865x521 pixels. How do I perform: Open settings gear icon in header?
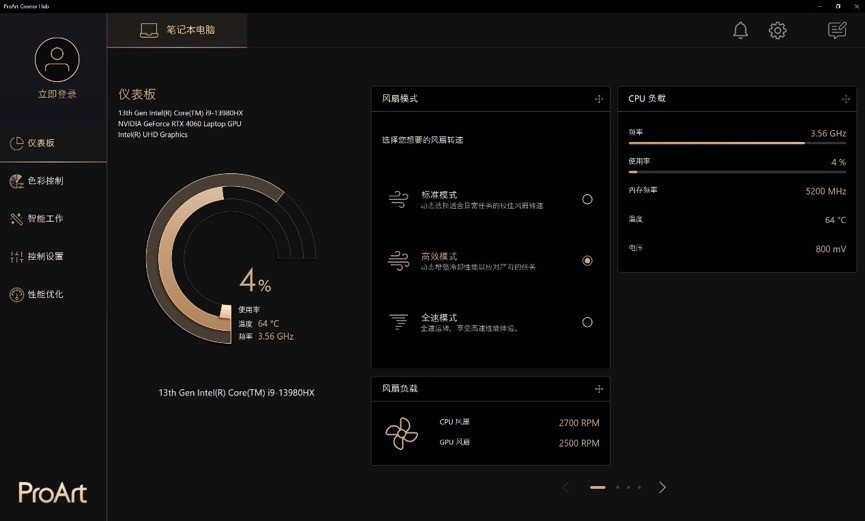click(777, 30)
